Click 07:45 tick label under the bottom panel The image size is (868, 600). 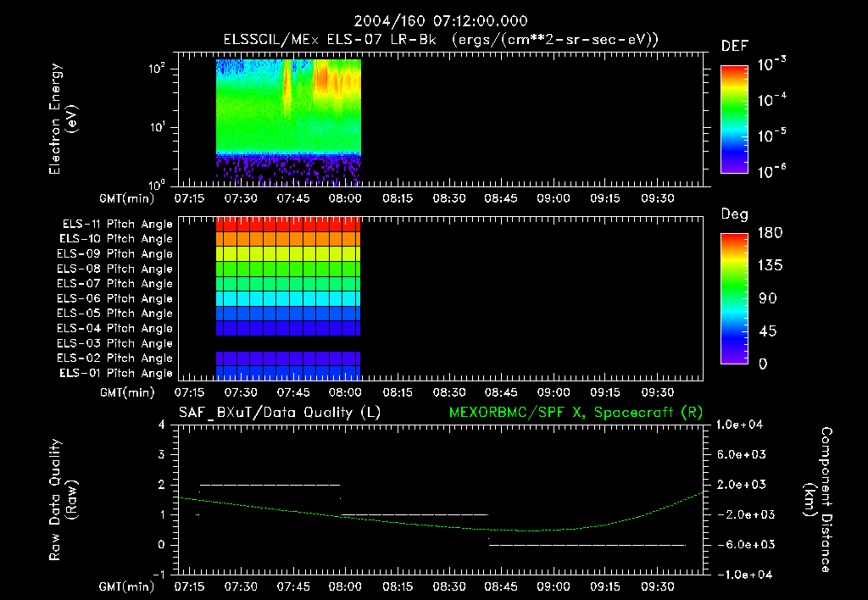[x=292, y=586]
